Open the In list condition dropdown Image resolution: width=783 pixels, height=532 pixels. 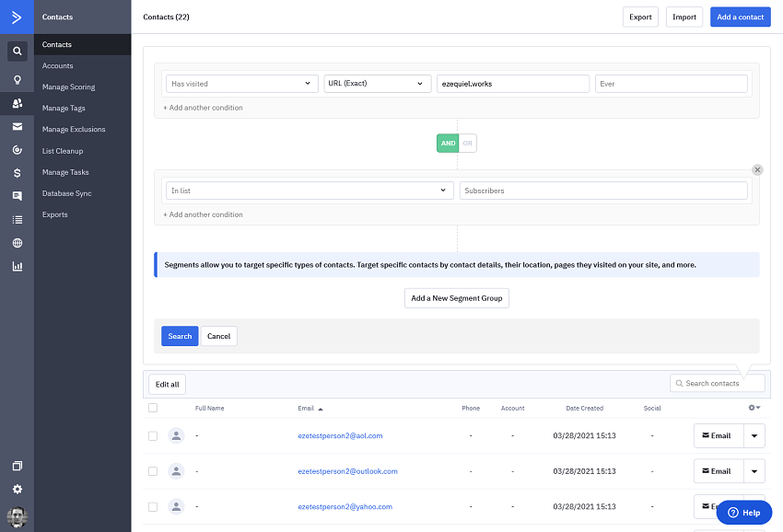310,191
